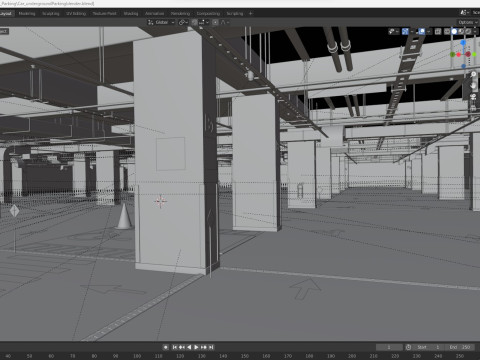Viewport: 480px width, 360px height.
Task: Click the pan view hand icon
Action: pos(474,85)
